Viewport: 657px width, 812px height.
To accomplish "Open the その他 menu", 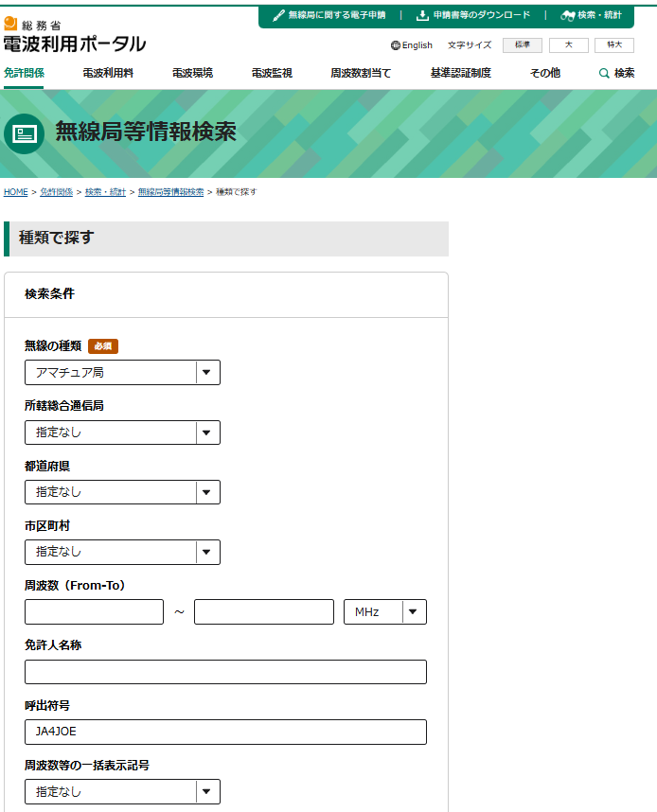I will (x=545, y=73).
